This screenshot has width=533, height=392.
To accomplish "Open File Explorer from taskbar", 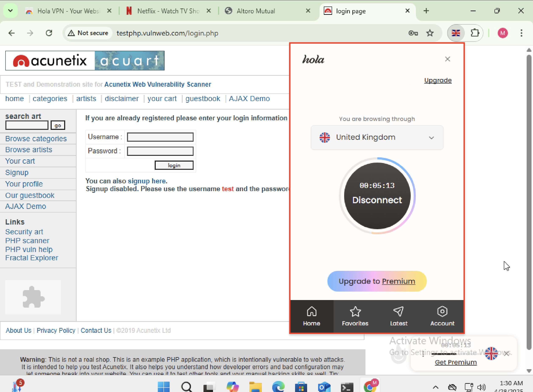I will [255, 387].
